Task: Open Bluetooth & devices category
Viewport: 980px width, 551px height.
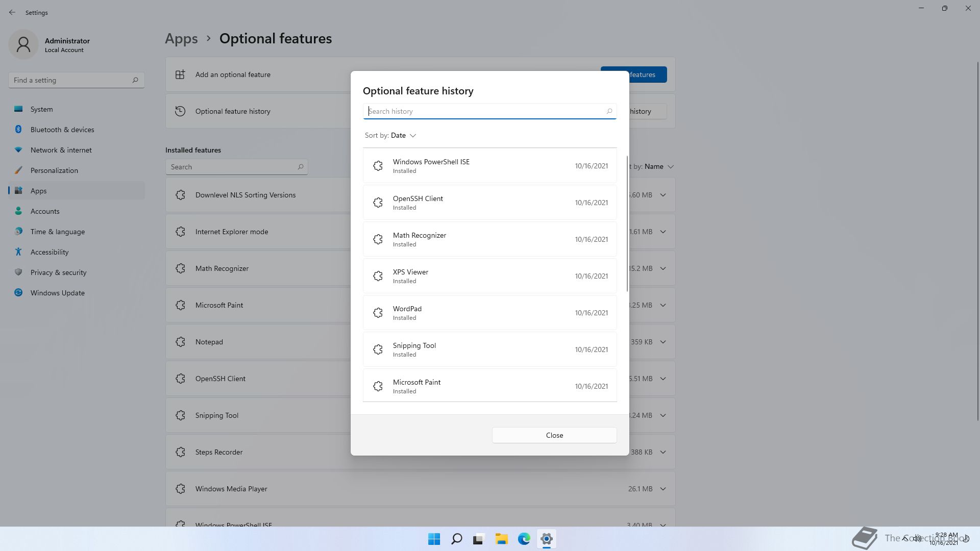Action: pos(77,130)
